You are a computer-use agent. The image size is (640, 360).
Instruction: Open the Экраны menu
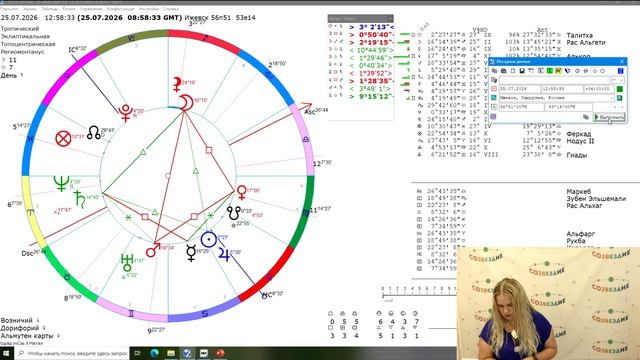pos(29,9)
